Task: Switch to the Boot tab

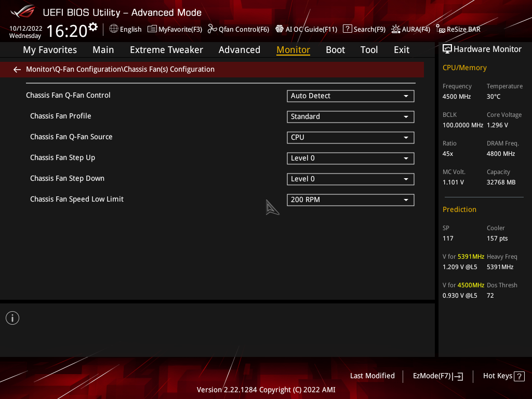Action: (335, 50)
